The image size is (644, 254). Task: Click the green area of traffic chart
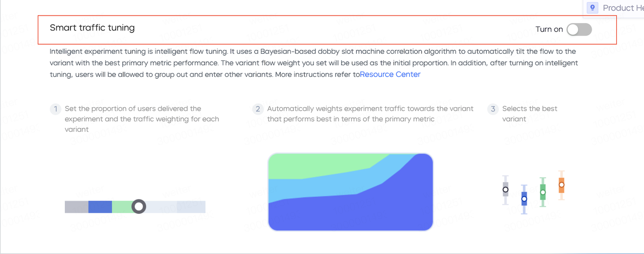point(317,165)
